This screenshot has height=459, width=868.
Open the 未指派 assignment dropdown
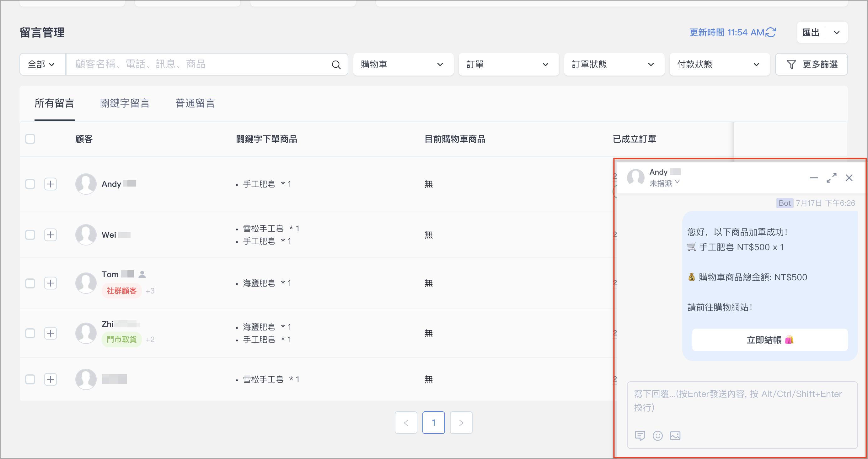(x=664, y=183)
